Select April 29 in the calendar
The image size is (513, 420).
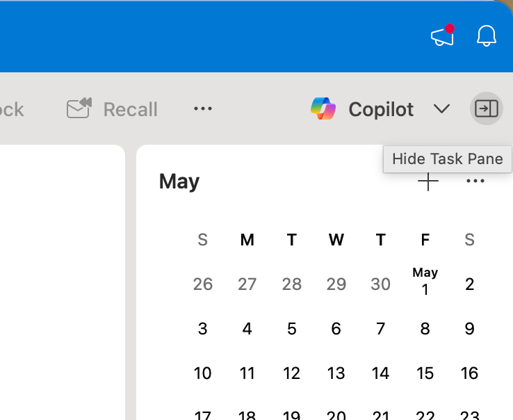click(x=336, y=284)
